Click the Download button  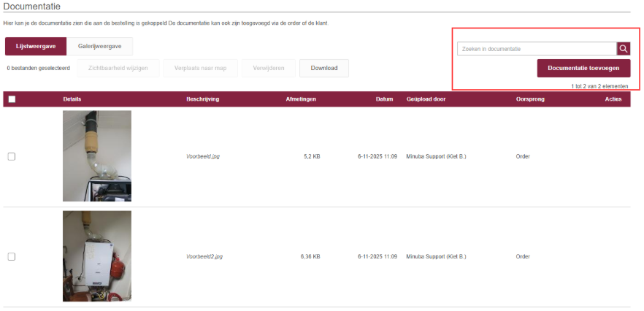pyautogui.click(x=324, y=68)
